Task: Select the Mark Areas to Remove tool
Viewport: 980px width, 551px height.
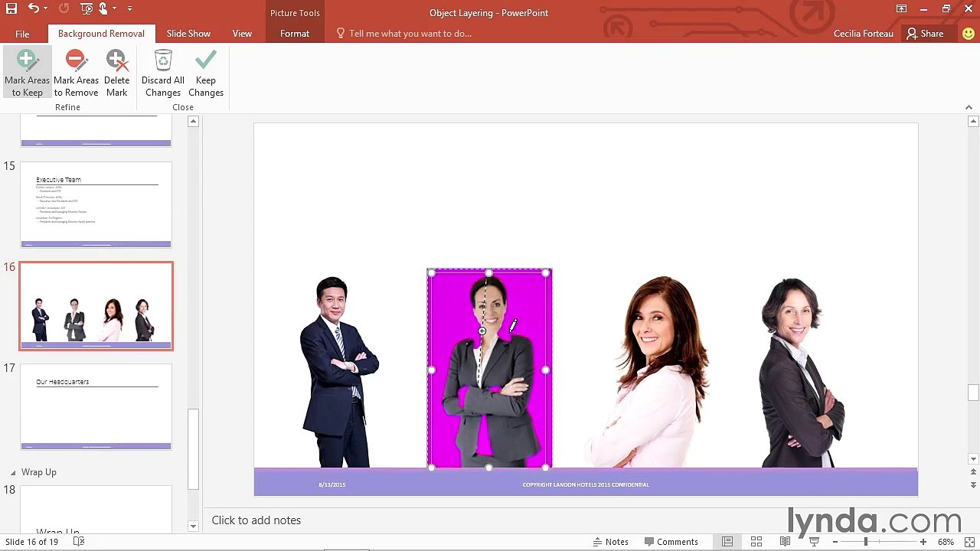Action: (76, 73)
